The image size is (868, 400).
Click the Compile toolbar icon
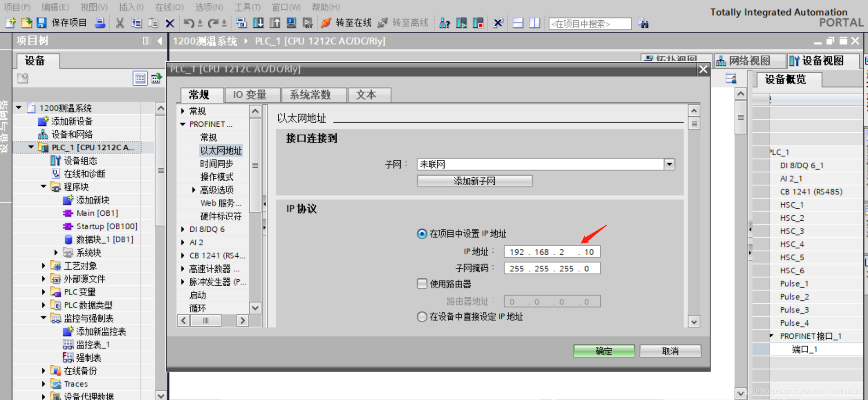241,23
